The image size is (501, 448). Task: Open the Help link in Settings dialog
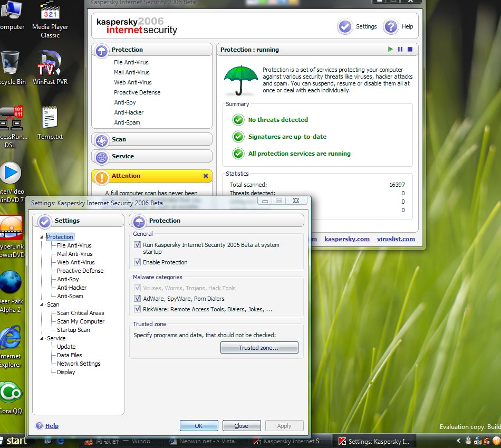[x=52, y=426]
